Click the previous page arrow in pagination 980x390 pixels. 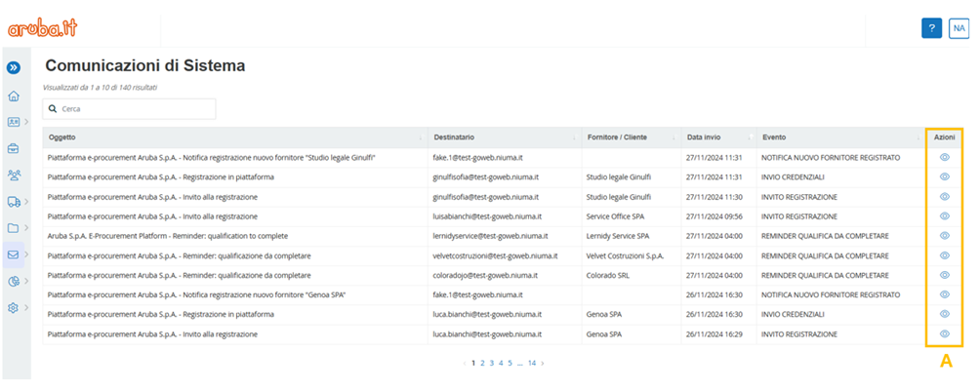click(465, 363)
